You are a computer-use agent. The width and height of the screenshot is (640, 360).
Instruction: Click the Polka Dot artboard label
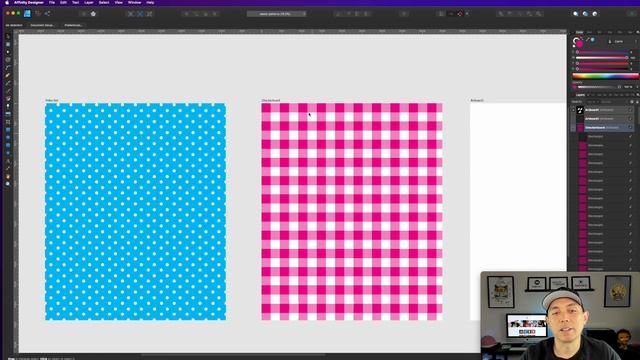coord(52,100)
